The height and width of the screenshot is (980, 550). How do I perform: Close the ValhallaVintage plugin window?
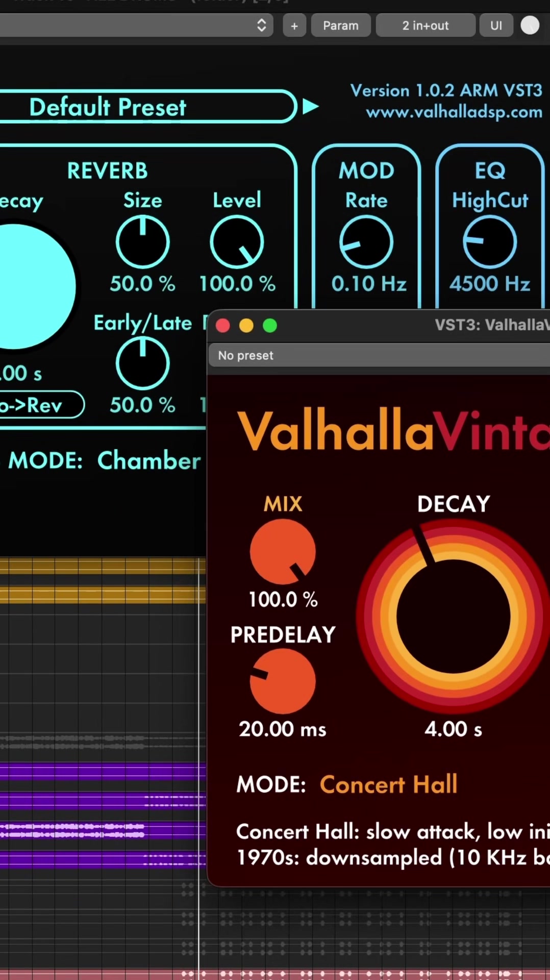click(223, 325)
